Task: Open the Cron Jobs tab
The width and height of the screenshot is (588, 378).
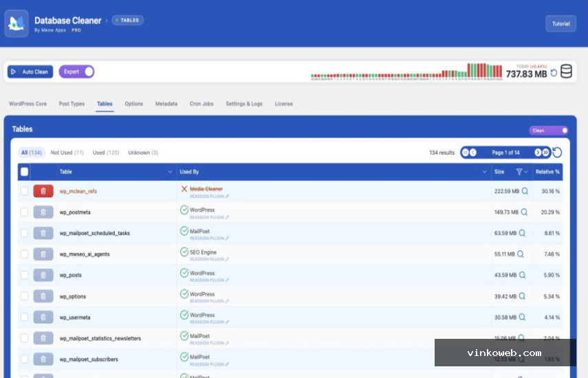Action: tap(202, 104)
